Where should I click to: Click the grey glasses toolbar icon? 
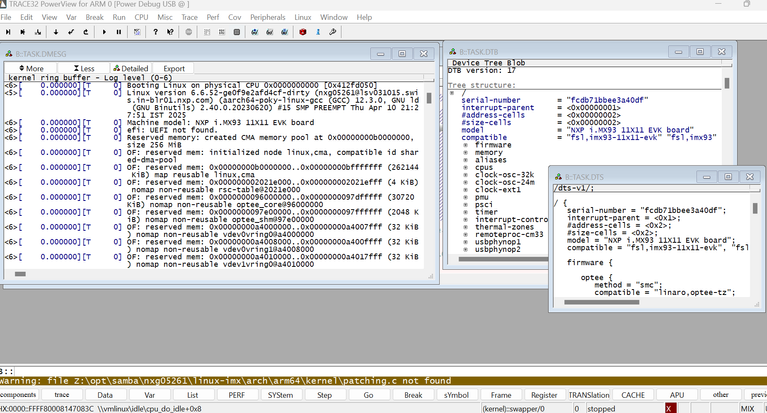pyautogui.click(x=270, y=32)
